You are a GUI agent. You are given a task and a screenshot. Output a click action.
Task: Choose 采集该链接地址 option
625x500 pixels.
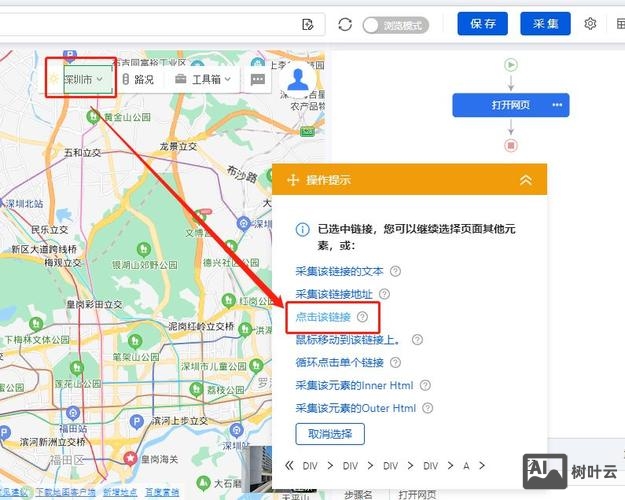[334, 294]
